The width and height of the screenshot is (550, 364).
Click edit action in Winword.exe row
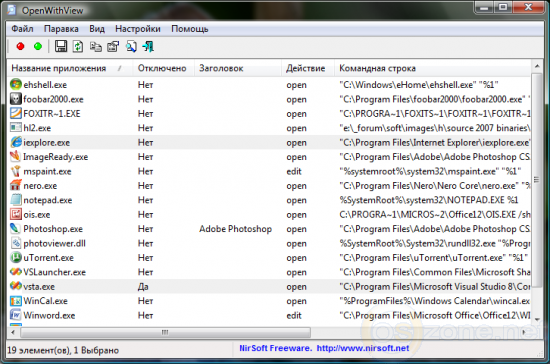(294, 315)
